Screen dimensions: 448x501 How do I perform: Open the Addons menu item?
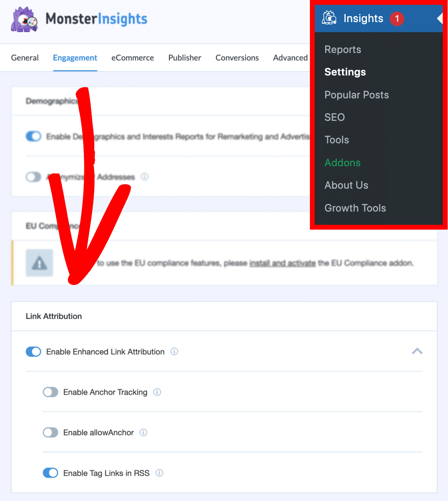tap(342, 163)
